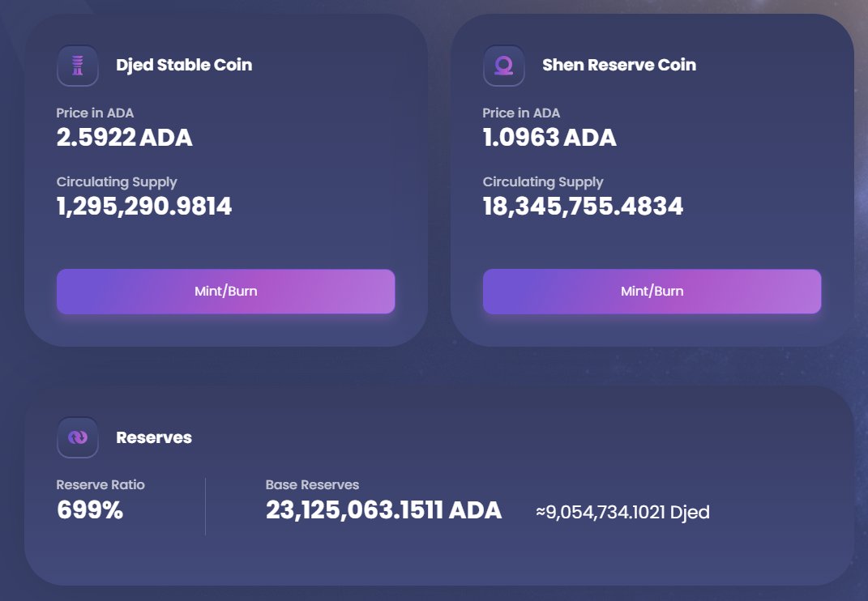Select the 2.5922 ADA price value
Screen dimensions: 868x601
[124, 138]
